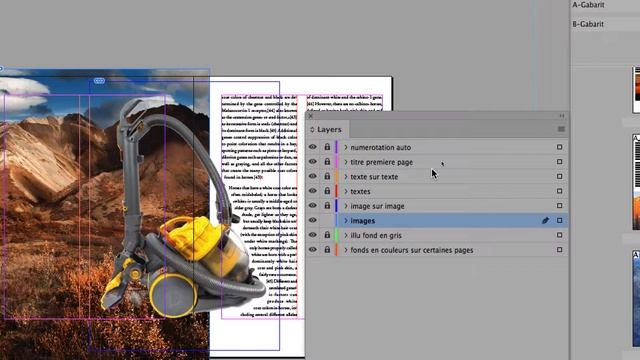Select the images layer name

[x=362, y=221]
